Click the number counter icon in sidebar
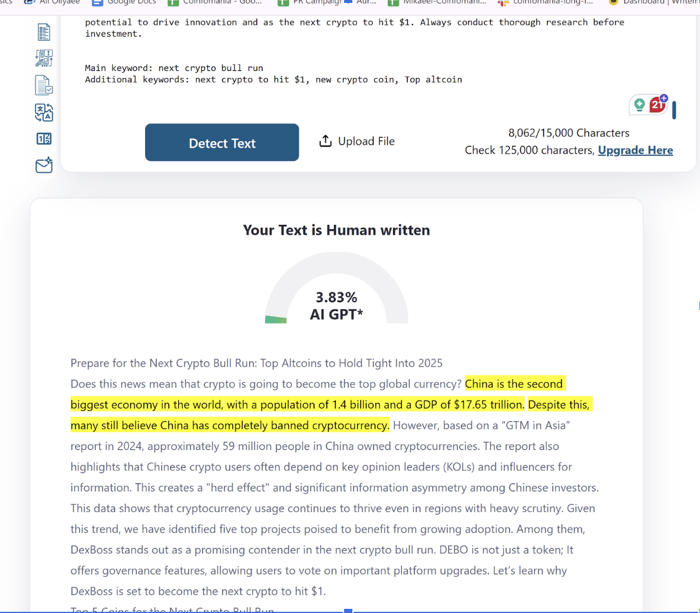 [44, 139]
